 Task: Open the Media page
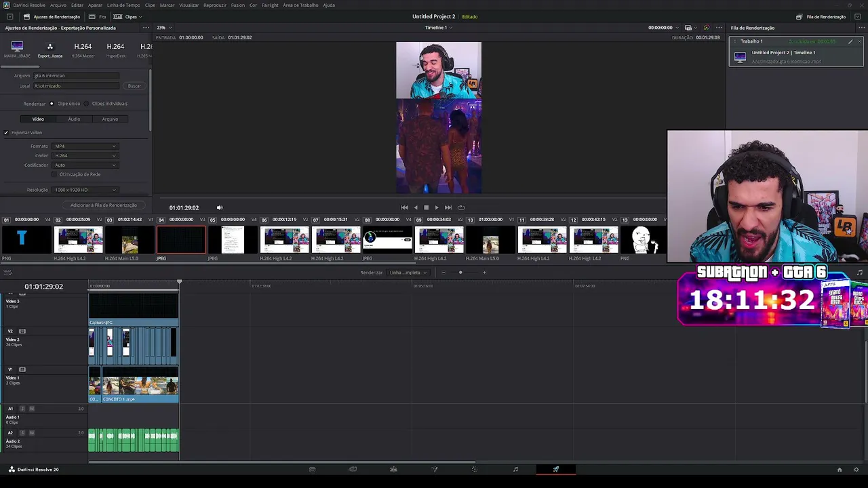point(312,469)
